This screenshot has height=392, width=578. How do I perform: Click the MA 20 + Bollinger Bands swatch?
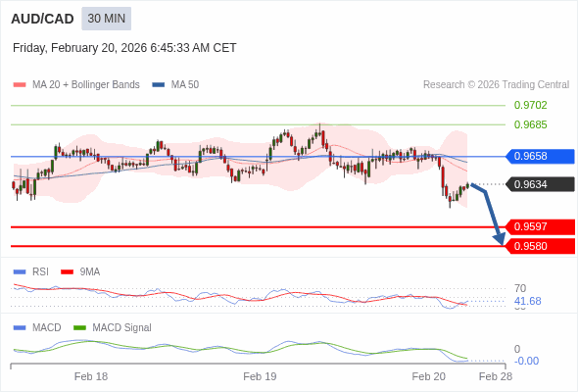pyautogui.click(x=20, y=85)
